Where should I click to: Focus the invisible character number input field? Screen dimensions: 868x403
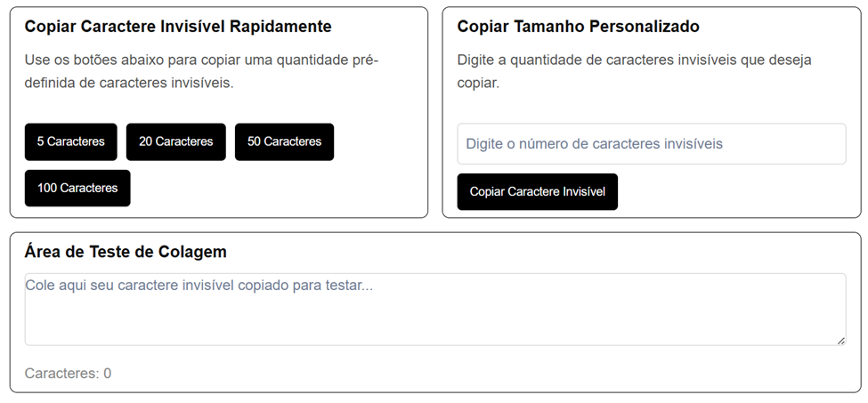click(x=651, y=143)
